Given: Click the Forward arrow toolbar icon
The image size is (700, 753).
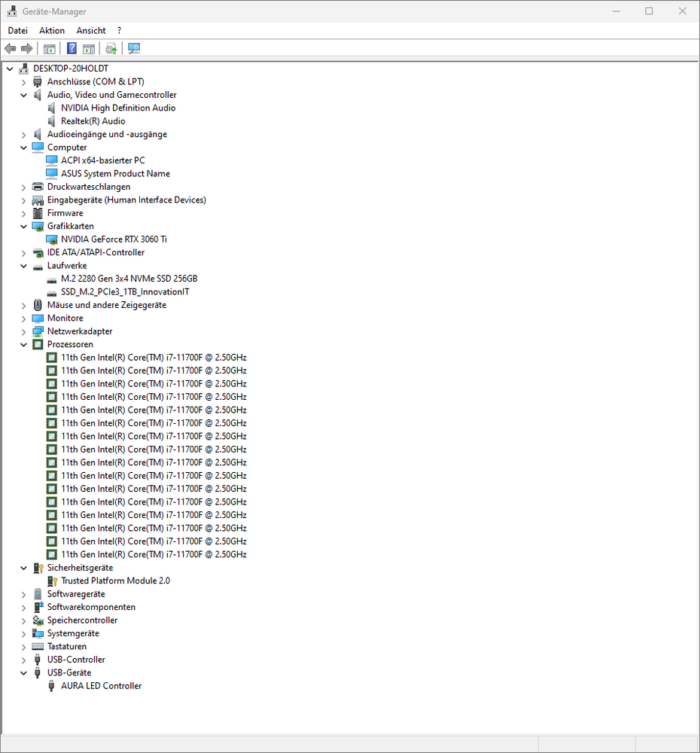Looking at the screenshot, I should (x=27, y=48).
